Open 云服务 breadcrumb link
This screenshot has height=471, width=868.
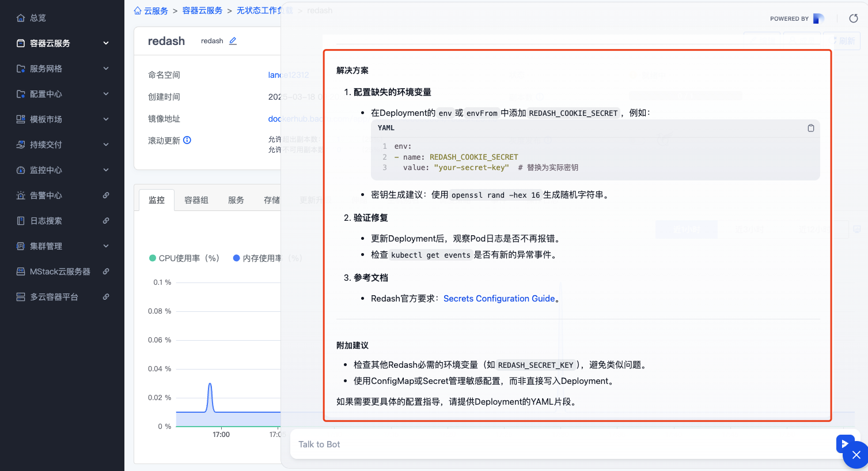[156, 10]
